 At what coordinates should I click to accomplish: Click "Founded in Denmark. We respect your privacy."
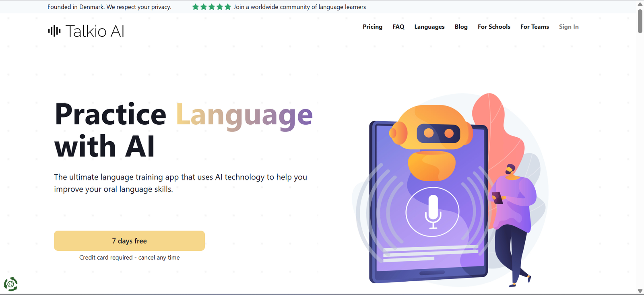109,7
